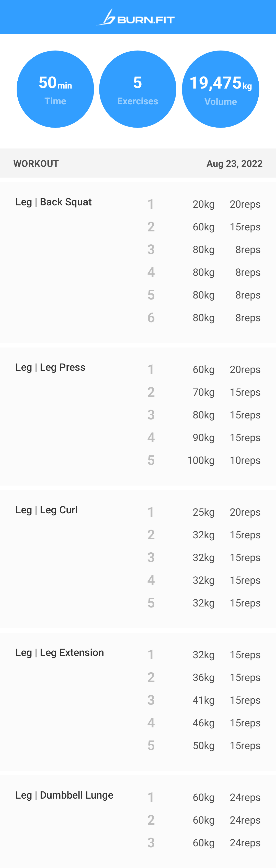This screenshot has width=276, height=868.
Task: Tap the 19,475 kg Volume circle
Action: [x=220, y=89]
